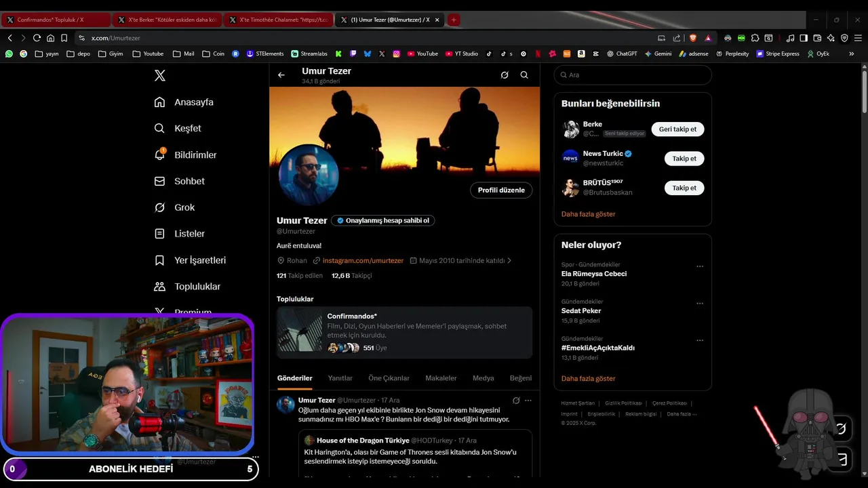Open Sohbet messages
The image size is (868, 488).
tap(179, 181)
